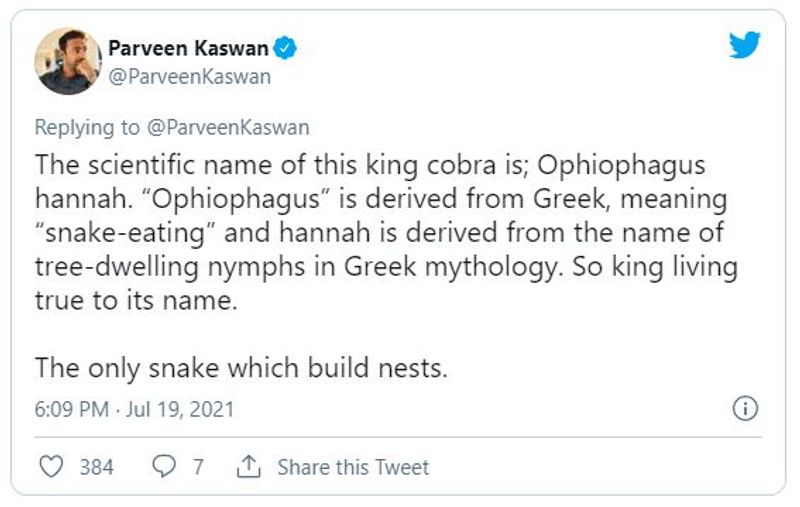Click the word Ophiophagus in quotes

[x=236, y=199]
